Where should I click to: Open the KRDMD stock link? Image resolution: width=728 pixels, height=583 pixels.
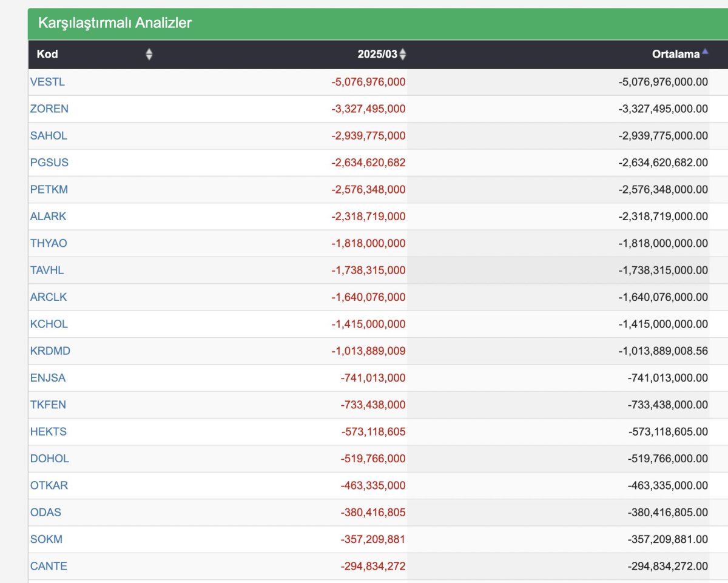click(x=50, y=351)
